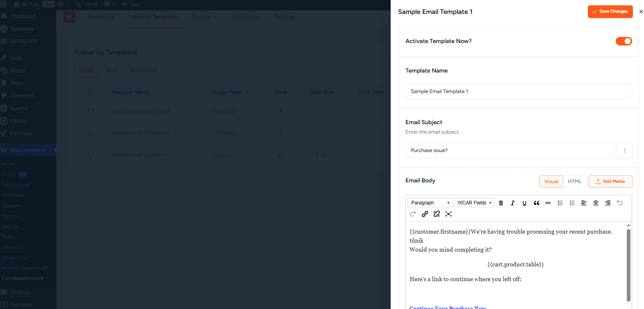
Task: Check the box for Sample Email Template 3
Action: coord(91,111)
